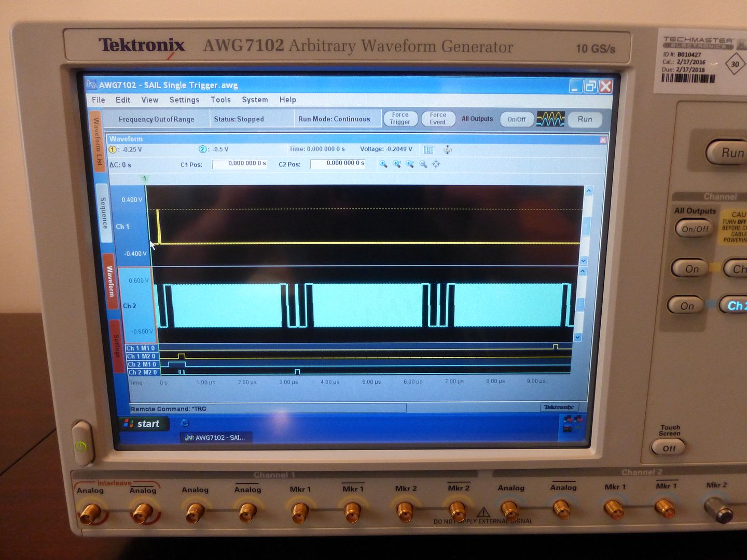The height and width of the screenshot is (560, 747).
Task: Click the 'Voltage: -0.2049 V' readout
Action: 386,149
